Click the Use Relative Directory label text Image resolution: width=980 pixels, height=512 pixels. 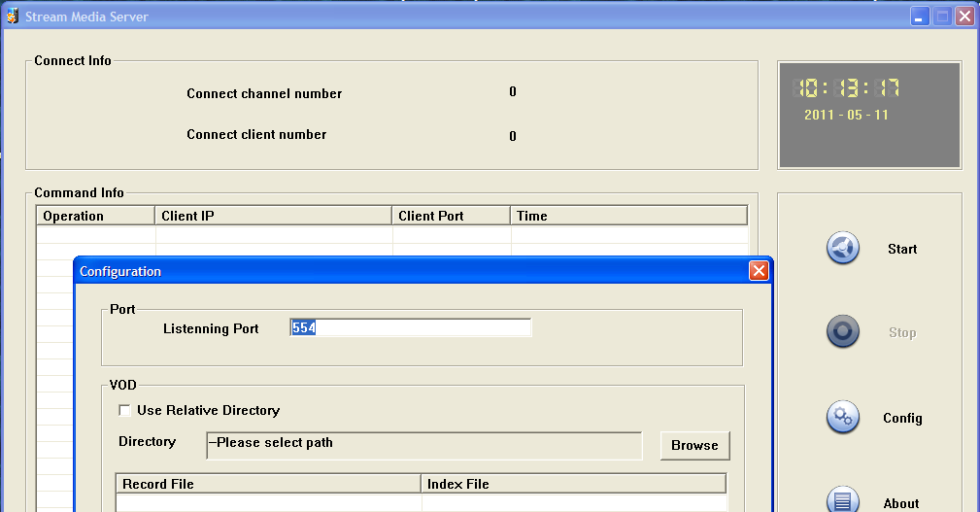[208, 410]
